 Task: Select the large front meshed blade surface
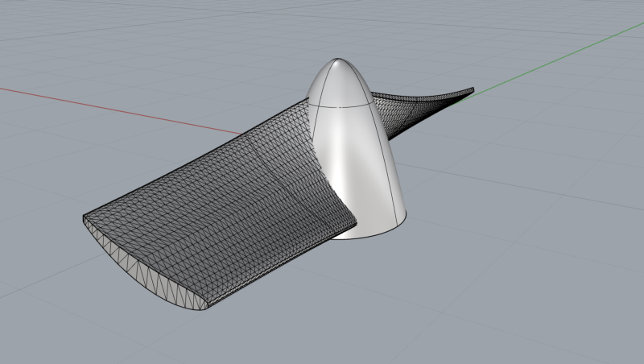(213, 197)
